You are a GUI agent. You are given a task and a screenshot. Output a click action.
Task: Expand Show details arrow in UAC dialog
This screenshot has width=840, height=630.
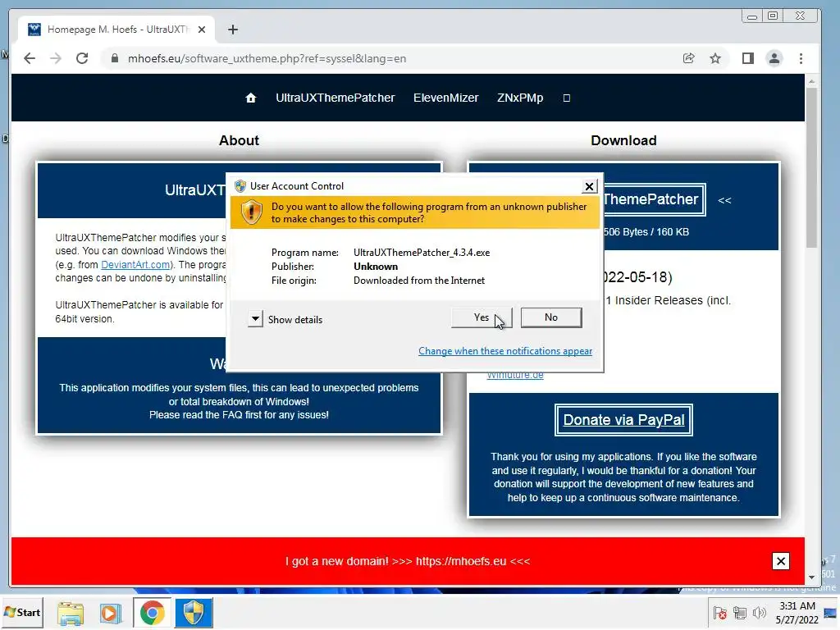(x=256, y=319)
